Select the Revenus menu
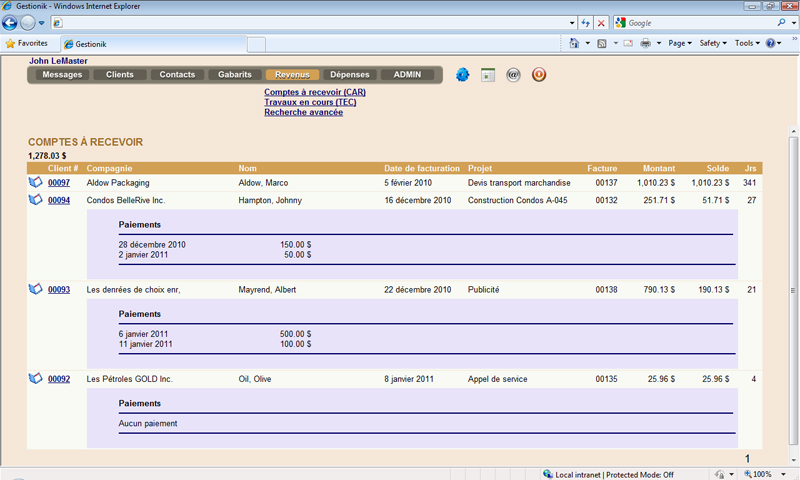This screenshot has height=480, width=800. pos(292,74)
